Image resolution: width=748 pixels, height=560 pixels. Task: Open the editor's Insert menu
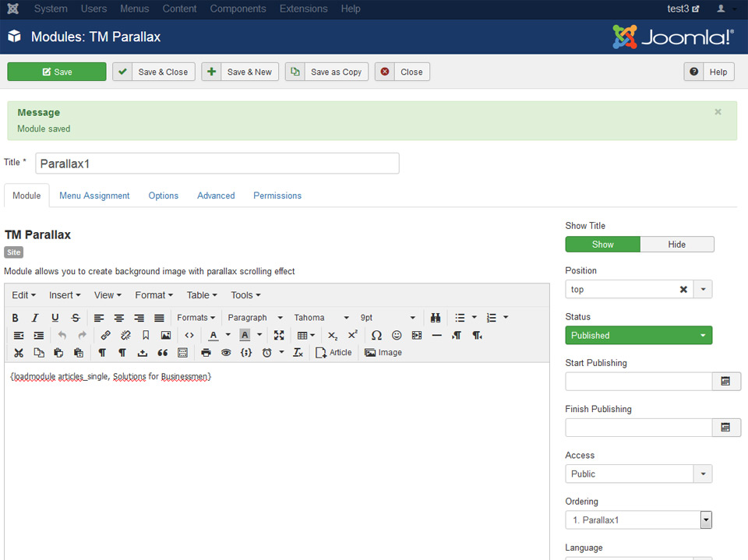65,295
